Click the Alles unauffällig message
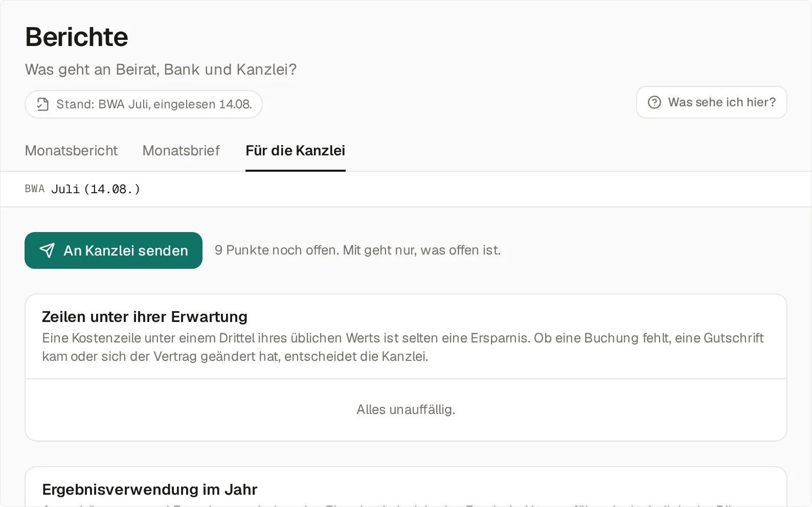Image resolution: width=812 pixels, height=507 pixels. click(x=406, y=409)
